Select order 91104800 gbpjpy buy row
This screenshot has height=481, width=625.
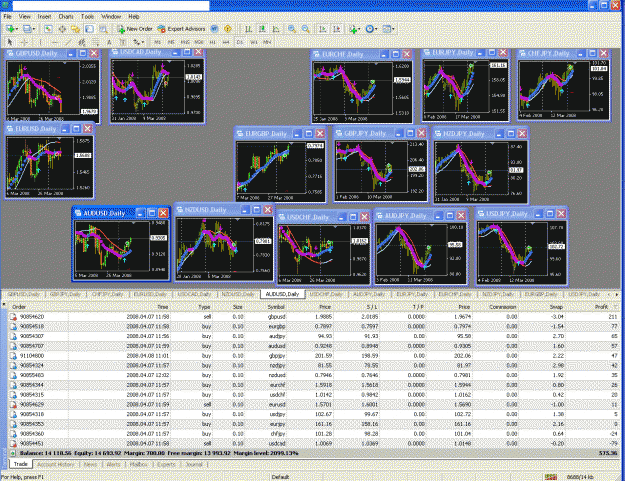coord(314,355)
